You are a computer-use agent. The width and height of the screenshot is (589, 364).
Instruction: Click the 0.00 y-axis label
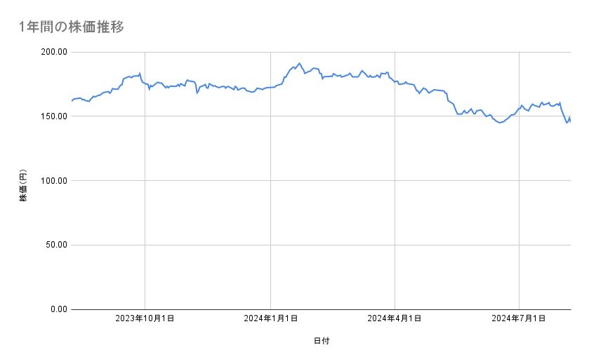pyautogui.click(x=57, y=309)
